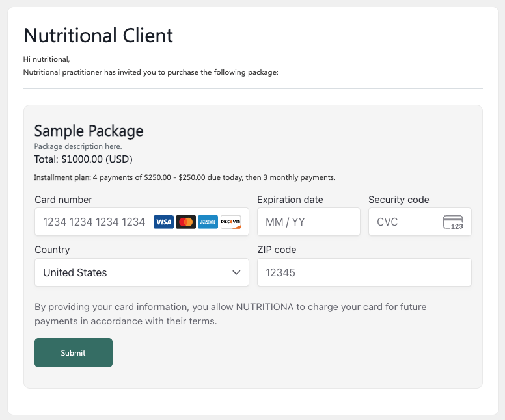The image size is (505, 420).
Task: Click the ZIP code label
Action: [x=277, y=250]
